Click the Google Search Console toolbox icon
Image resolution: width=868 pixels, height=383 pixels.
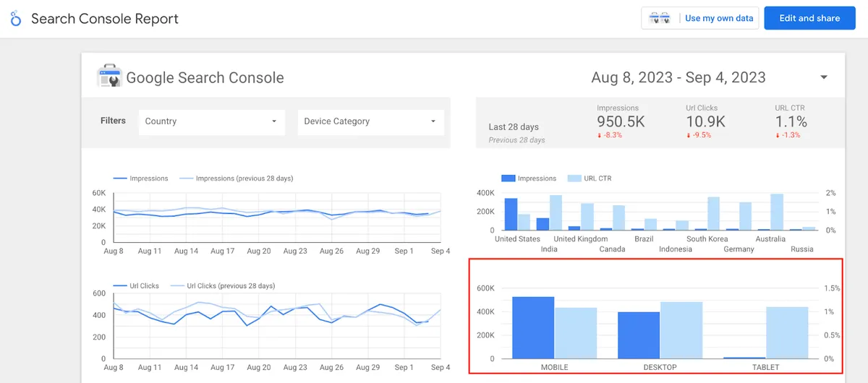(110, 77)
